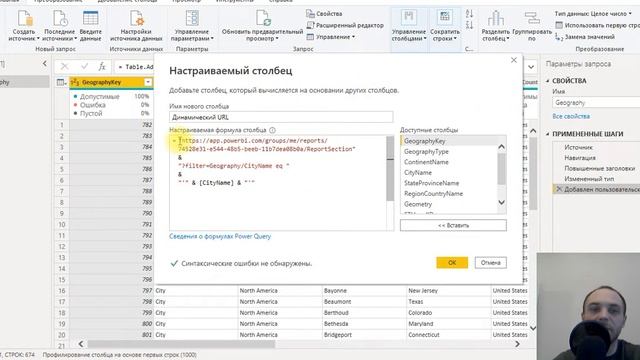This screenshot has width=640, height=360.
Task: Open Создать источник in the ribbon
Action: [x=24, y=26]
